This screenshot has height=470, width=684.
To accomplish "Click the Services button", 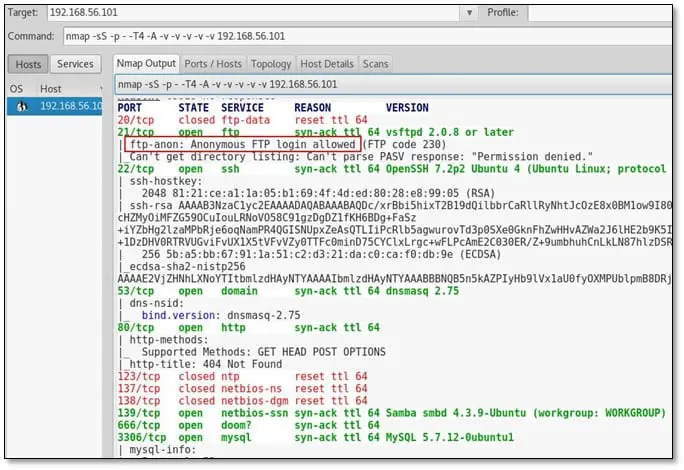I will 75,64.
